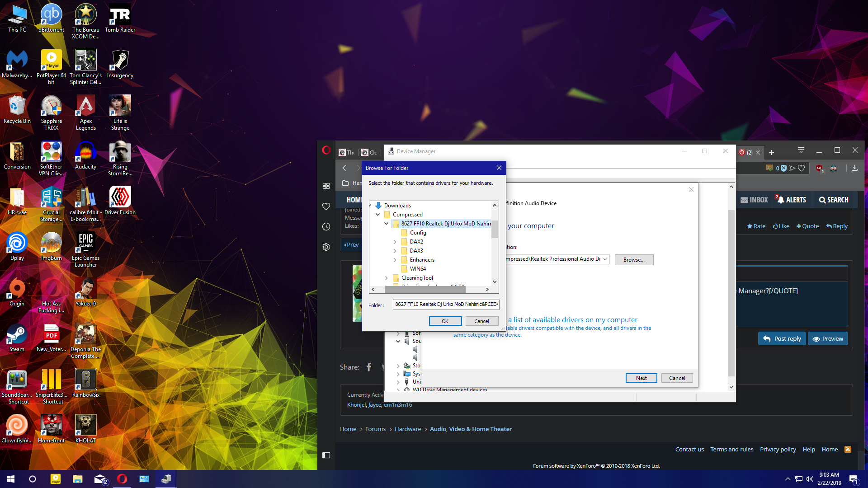Collapse the 8627 FF10 Realtek folder
Image resolution: width=868 pixels, height=488 pixels.
[387, 224]
